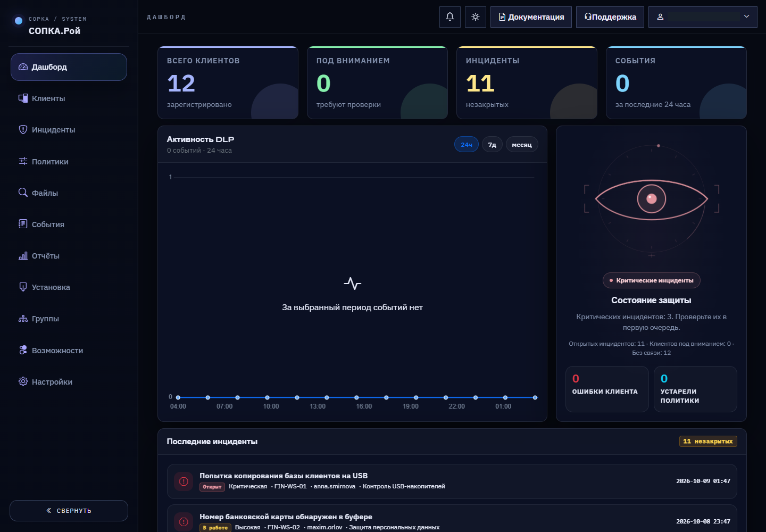Click the Установка download icon
This screenshot has width=766, height=532.
coord(23,287)
